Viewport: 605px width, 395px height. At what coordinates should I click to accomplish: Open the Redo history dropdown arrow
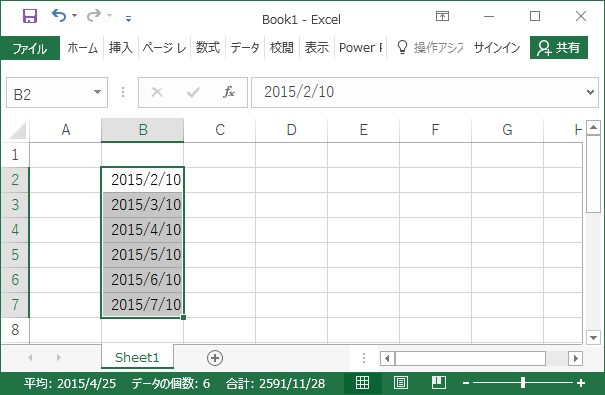coord(110,16)
